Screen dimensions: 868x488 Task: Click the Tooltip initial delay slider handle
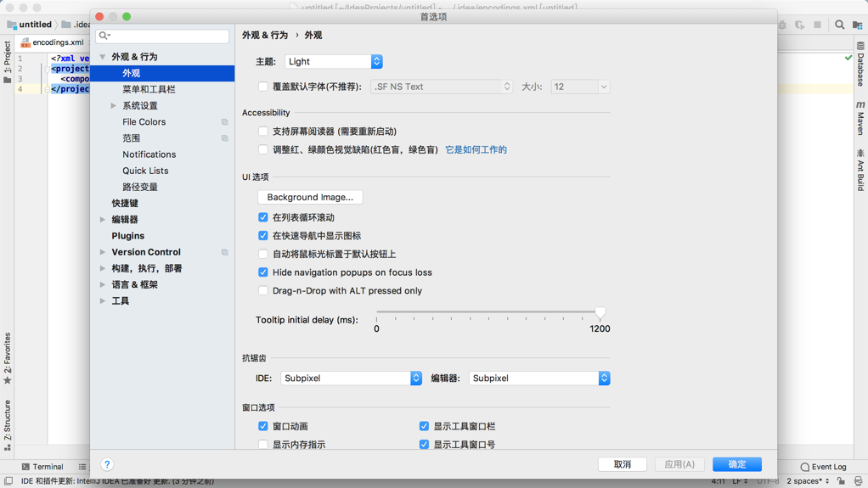coord(600,313)
